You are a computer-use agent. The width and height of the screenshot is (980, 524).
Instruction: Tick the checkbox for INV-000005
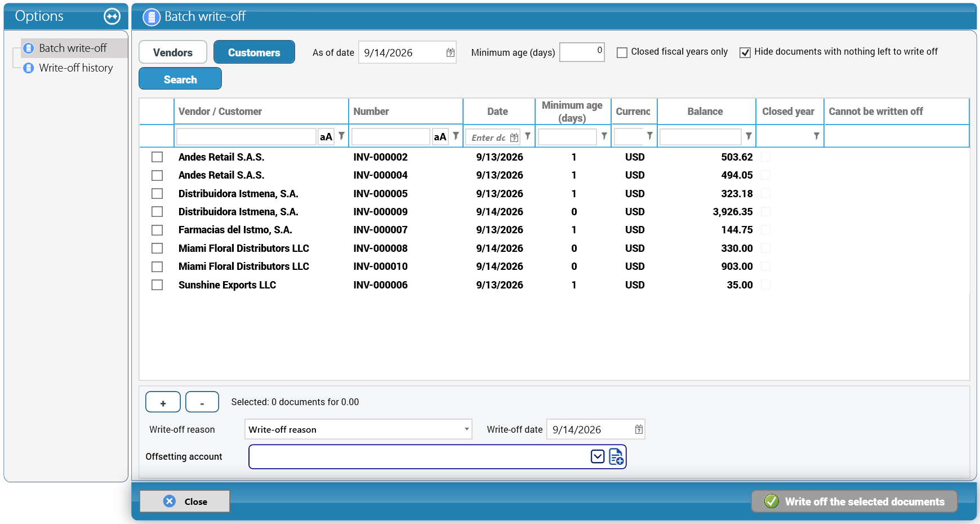click(157, 194)
